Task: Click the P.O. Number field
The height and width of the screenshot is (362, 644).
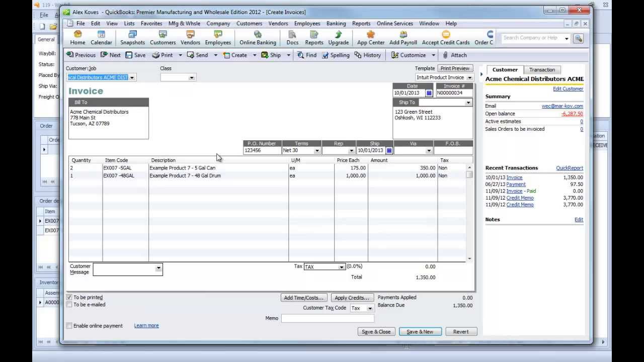Action: 262,150
